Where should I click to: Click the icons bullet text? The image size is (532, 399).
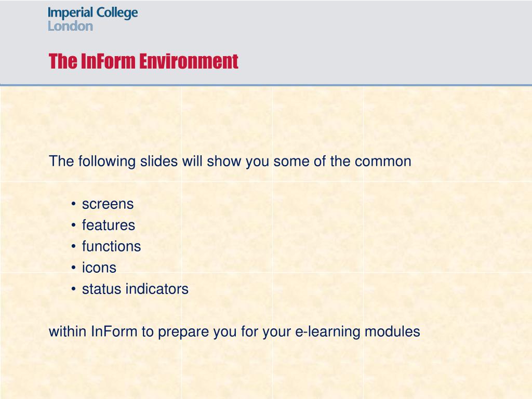[99, 268]
